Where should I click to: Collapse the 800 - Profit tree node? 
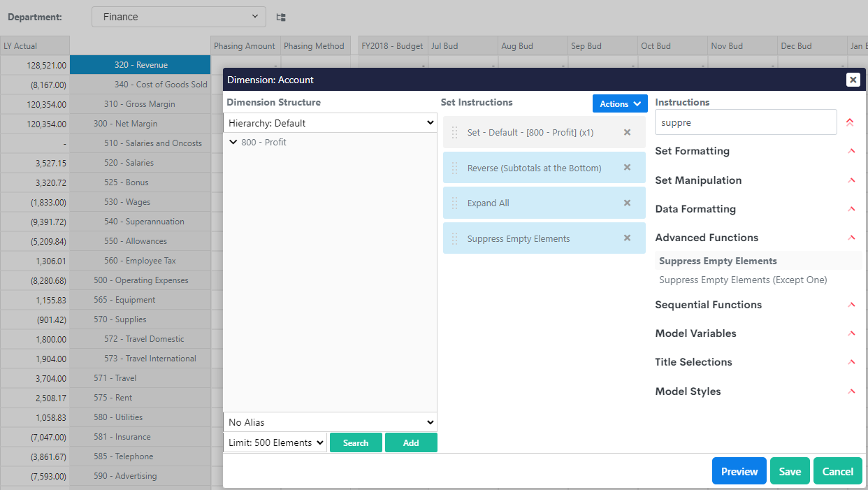click(x=233, y=142)
